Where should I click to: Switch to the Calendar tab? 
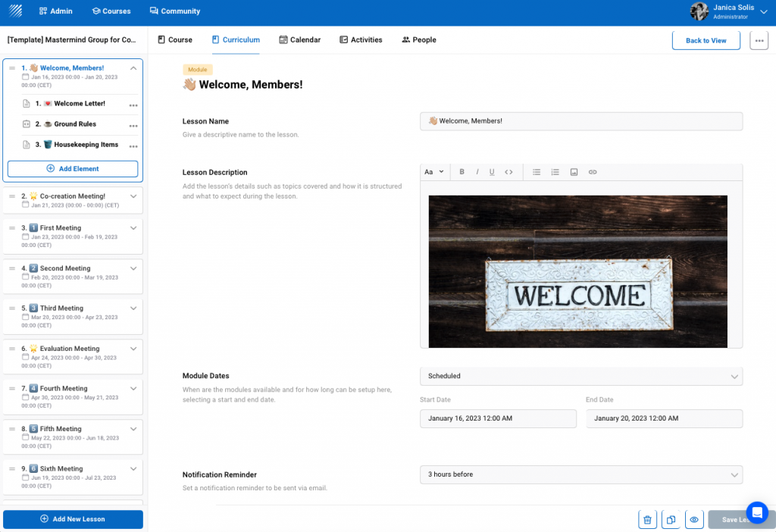click(299, 40)
